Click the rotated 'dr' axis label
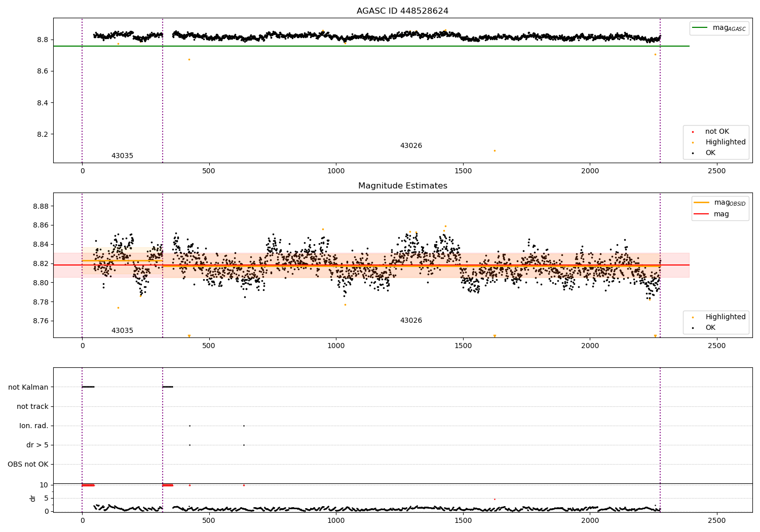This screenshot has width=760, height=532. (x=33, y=498)
